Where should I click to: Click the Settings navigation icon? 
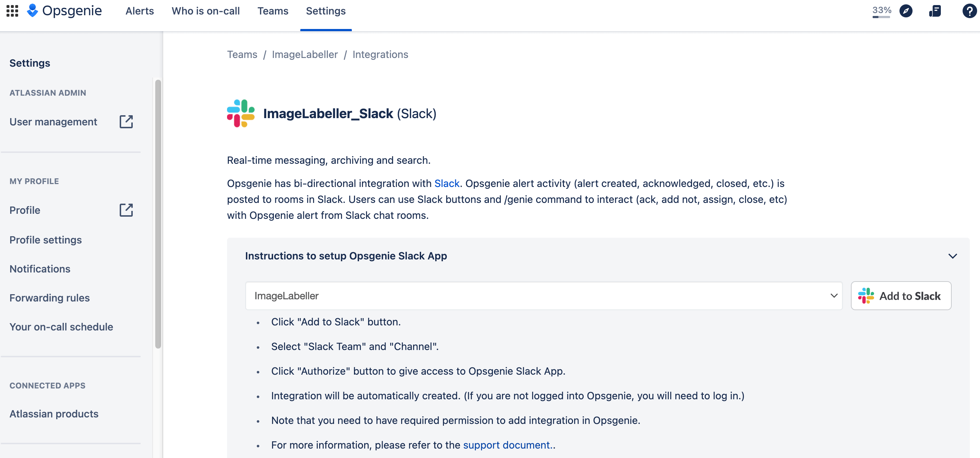pos(325,11)
